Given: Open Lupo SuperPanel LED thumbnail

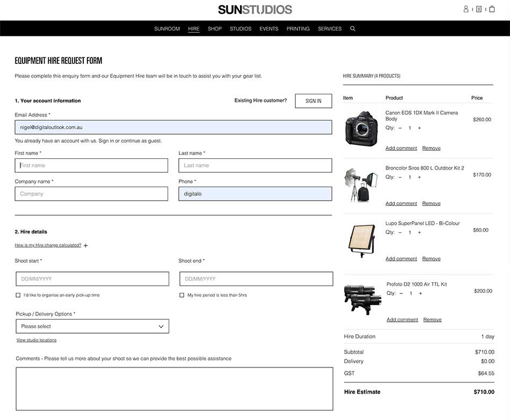Looking at the screenshot, I should (362, 240).
